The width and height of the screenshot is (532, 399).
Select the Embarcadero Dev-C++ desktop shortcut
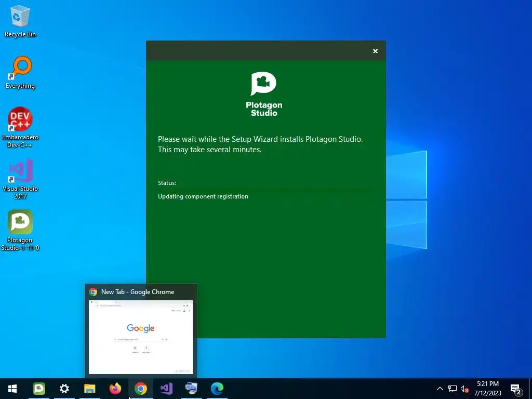click(x=20, y=127)
